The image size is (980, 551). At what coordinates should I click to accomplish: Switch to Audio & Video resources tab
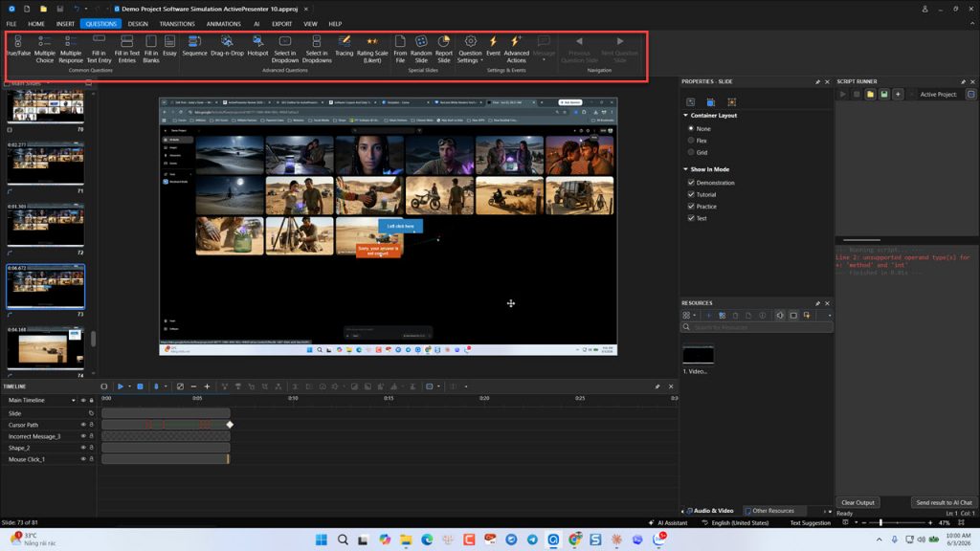pyautogui.click(x=710, y=511)
